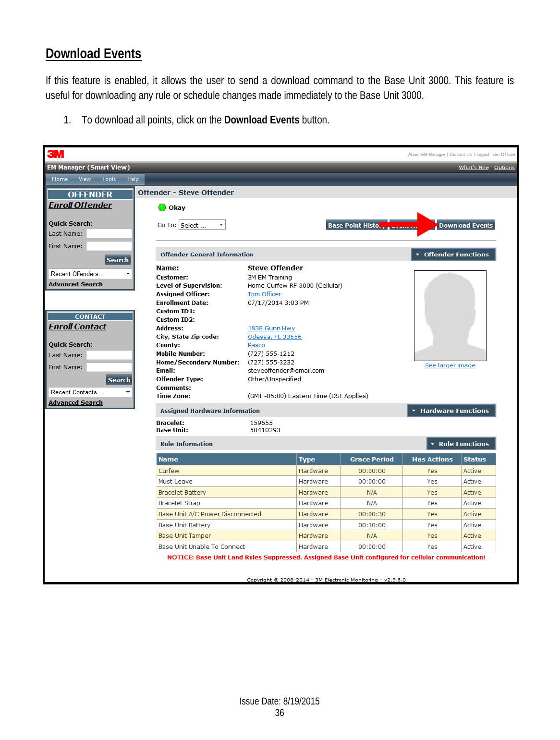Click the offender photo placeholder thumbnail
Viewport: 560px width, 740px height.
point(450,315)
